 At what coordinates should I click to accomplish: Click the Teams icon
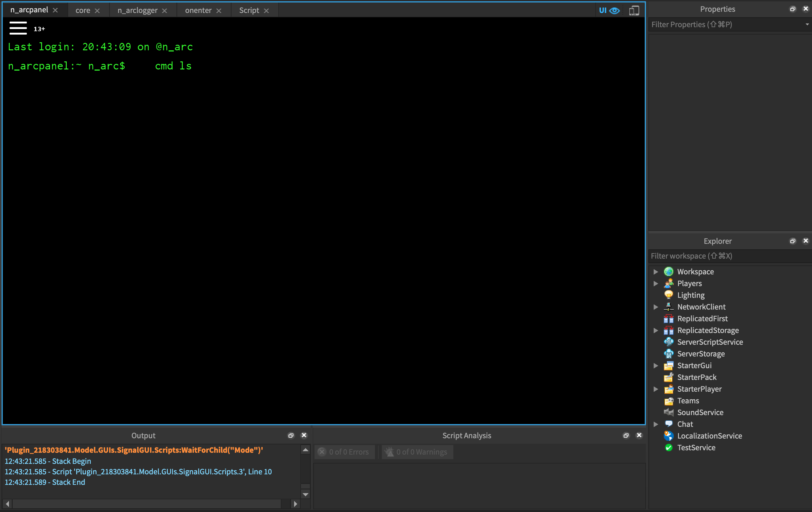coord(668,401)
